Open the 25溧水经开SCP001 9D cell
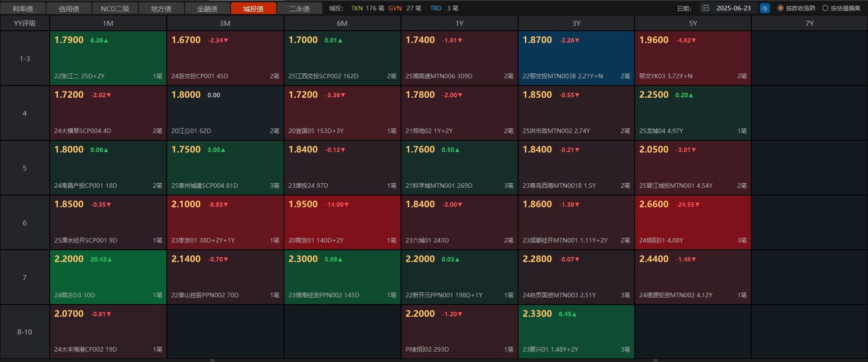Viewport: 868px width, 362px height. [108, 223]
